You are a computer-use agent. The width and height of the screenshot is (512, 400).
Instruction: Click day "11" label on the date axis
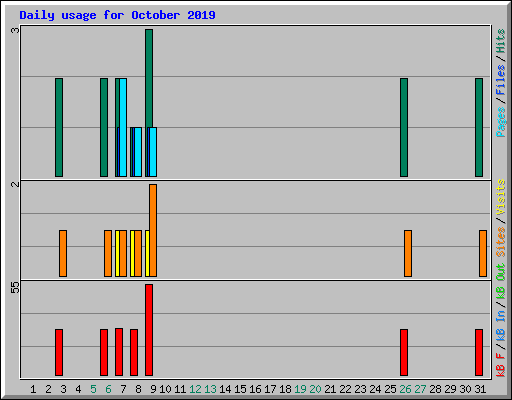tap(180, 389)
